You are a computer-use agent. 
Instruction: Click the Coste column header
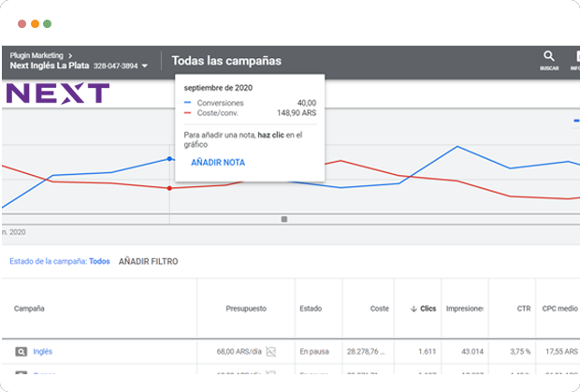(380, 309)
